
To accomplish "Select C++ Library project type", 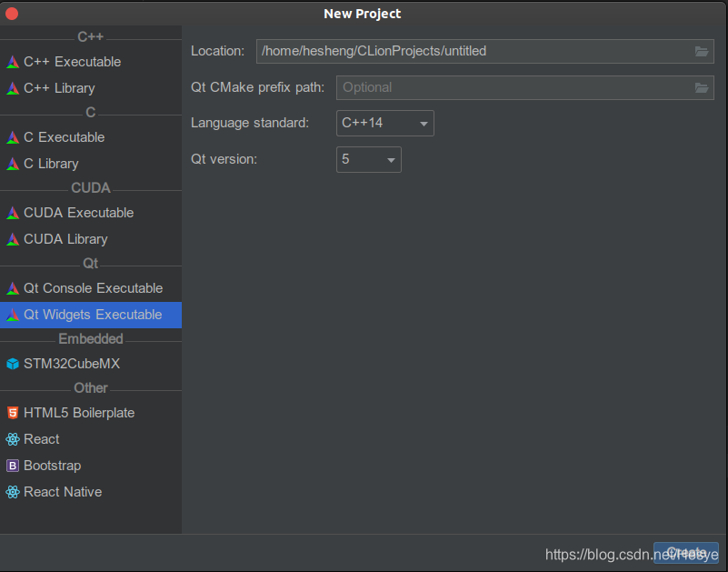I will click(x=91, y=88).
